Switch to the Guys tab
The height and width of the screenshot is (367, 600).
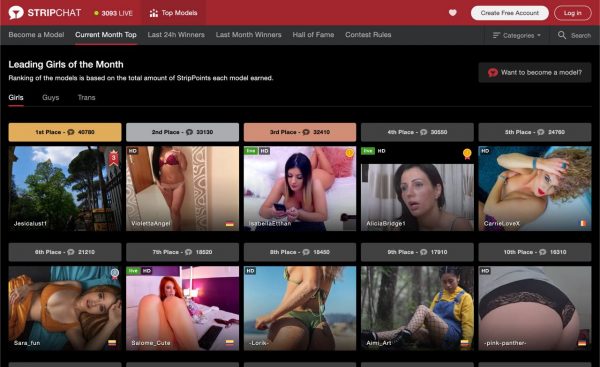(x=51, y=98)
